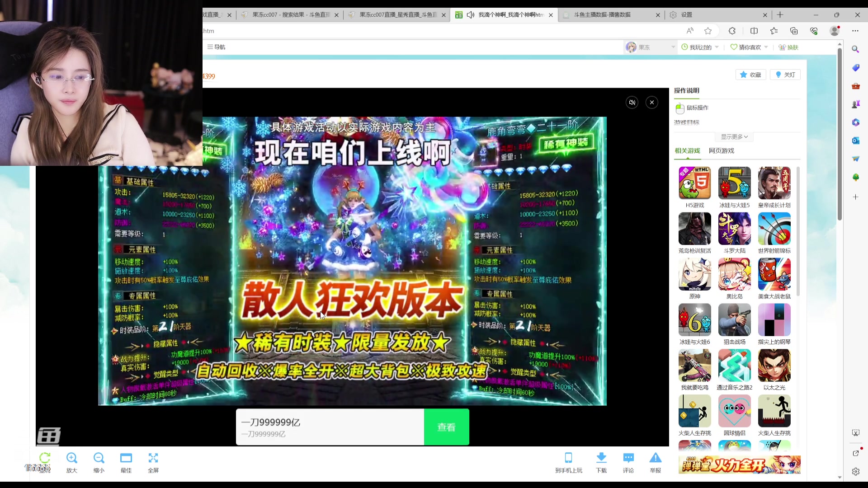Switch to the 网页游戏 tab
Image resolution: width=868 pixels, height=488 pixels.
click(722, 151)
